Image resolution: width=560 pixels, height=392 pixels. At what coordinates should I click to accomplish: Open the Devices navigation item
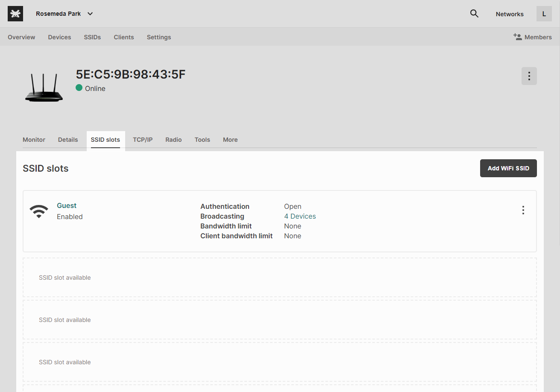tap(59, 37)
